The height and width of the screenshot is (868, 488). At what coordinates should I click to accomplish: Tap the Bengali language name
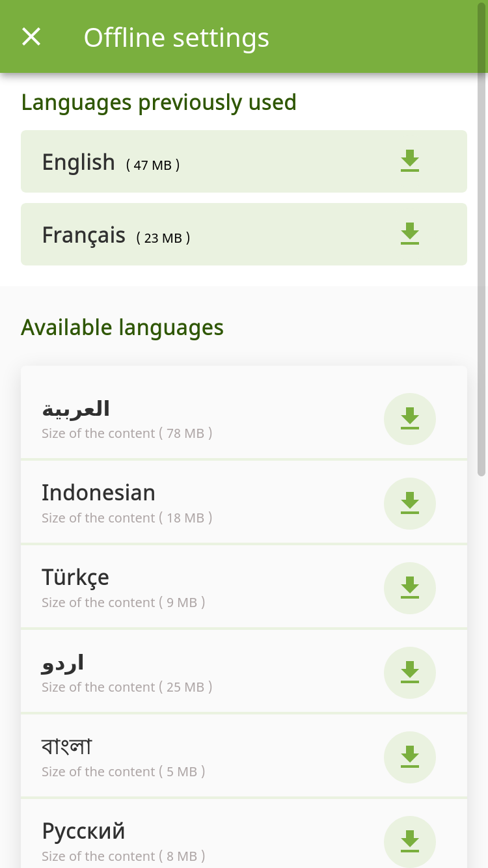click(x=66, y=746)
